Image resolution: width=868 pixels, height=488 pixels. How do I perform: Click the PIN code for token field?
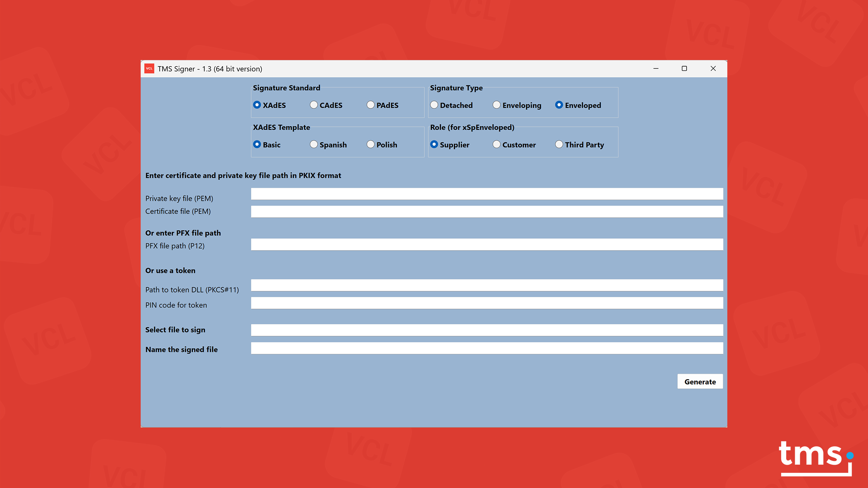tap(487, 303)
